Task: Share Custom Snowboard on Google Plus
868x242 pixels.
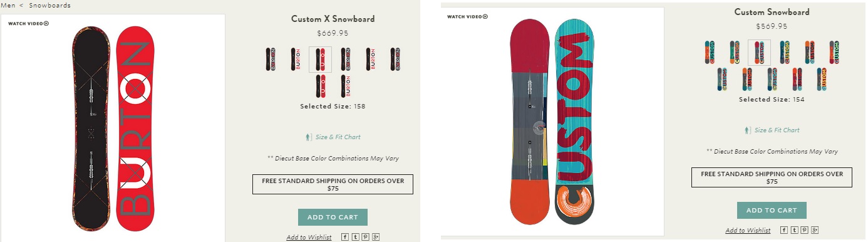Action: click(815, 230)
